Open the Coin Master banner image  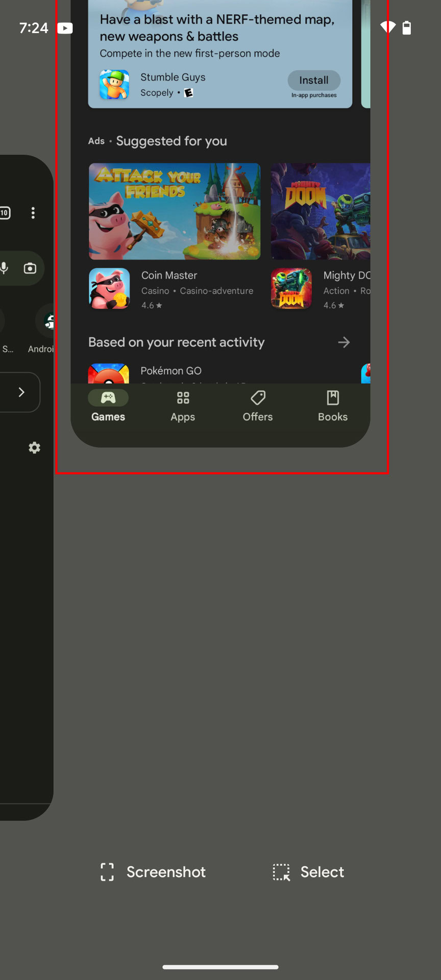point(175,211)
